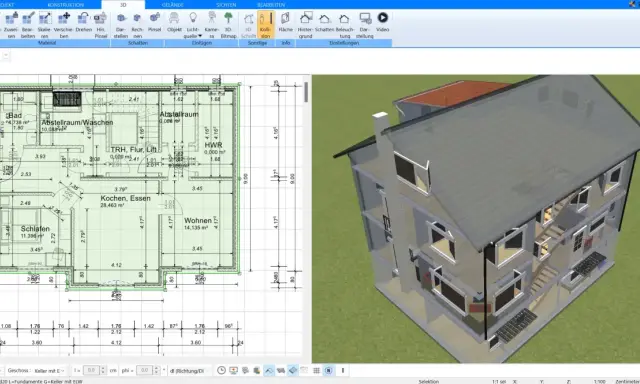Switch to the 3D tab
This screenshot has height=384, width=640.
(x=123, y=4)
